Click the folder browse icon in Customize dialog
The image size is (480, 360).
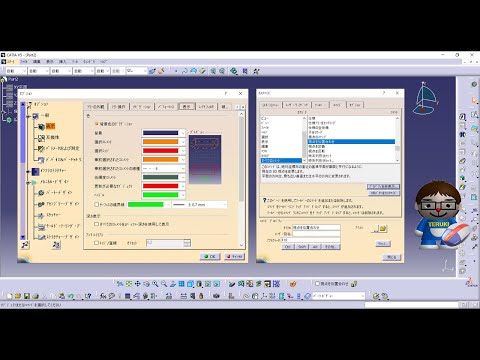pos(382,229)
